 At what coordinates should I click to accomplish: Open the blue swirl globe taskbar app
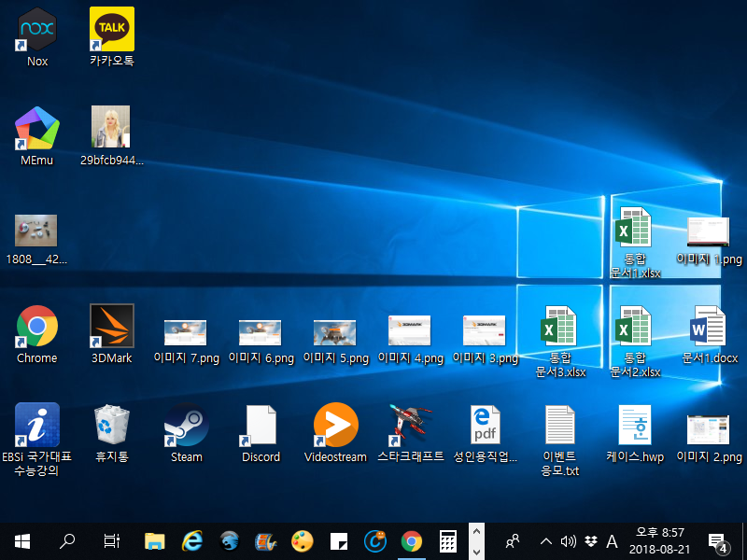tap(229, 541)
